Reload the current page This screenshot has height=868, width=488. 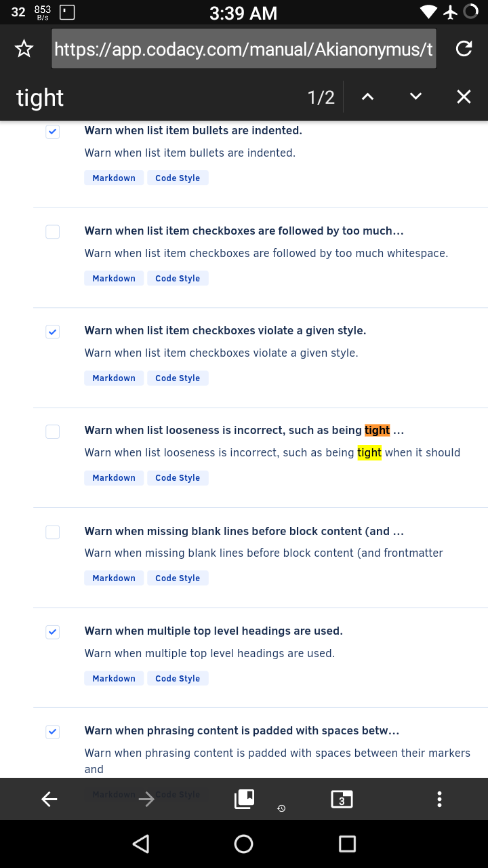pos(464,48)
